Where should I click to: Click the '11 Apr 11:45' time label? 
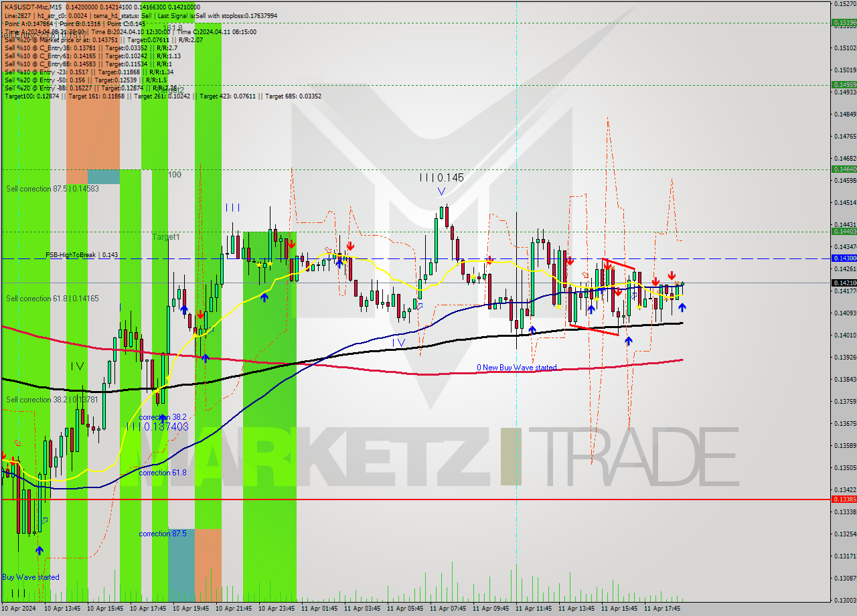(534, 609)
